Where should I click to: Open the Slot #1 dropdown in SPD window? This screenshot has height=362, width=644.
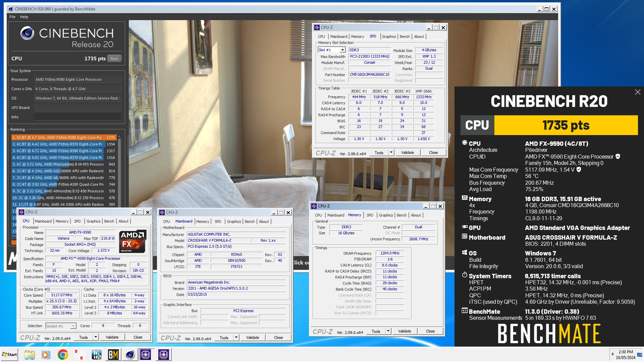click(x=342, y=50)
